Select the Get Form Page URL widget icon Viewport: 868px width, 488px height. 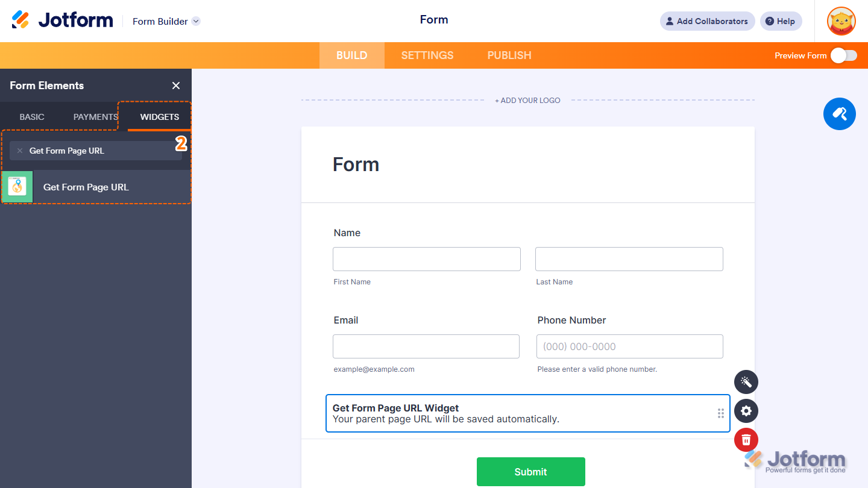pos(17,187)
